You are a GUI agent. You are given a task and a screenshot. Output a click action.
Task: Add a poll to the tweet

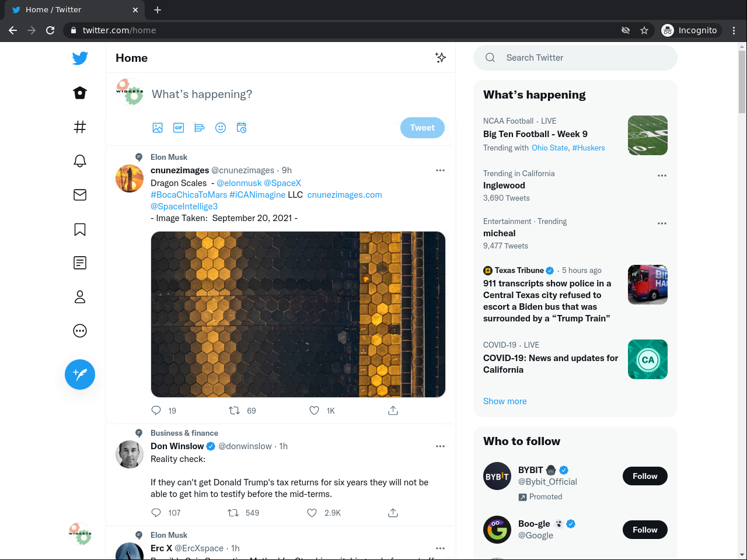pos(200,128)
